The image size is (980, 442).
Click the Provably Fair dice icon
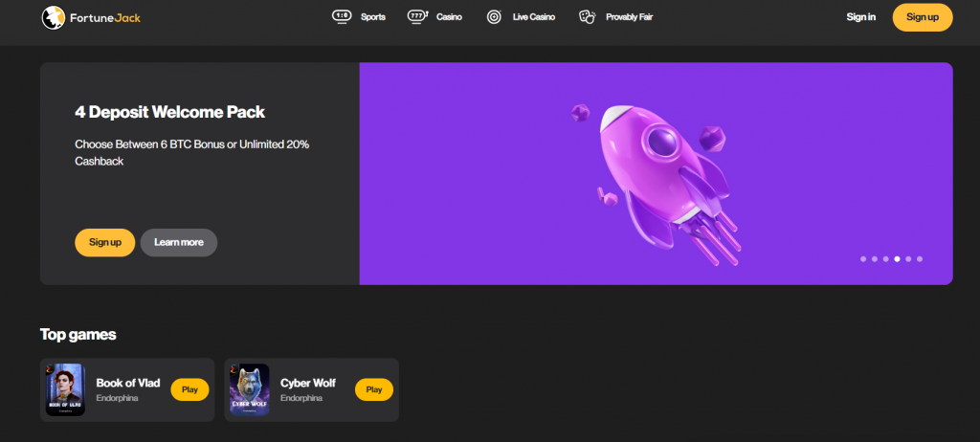[x=588, y=17]
